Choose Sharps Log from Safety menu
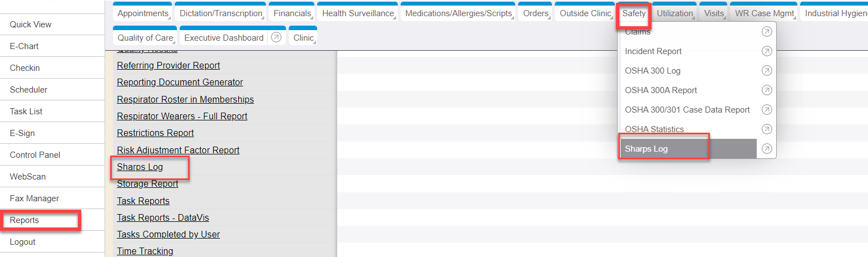868x257 pixels. (646, 149)
